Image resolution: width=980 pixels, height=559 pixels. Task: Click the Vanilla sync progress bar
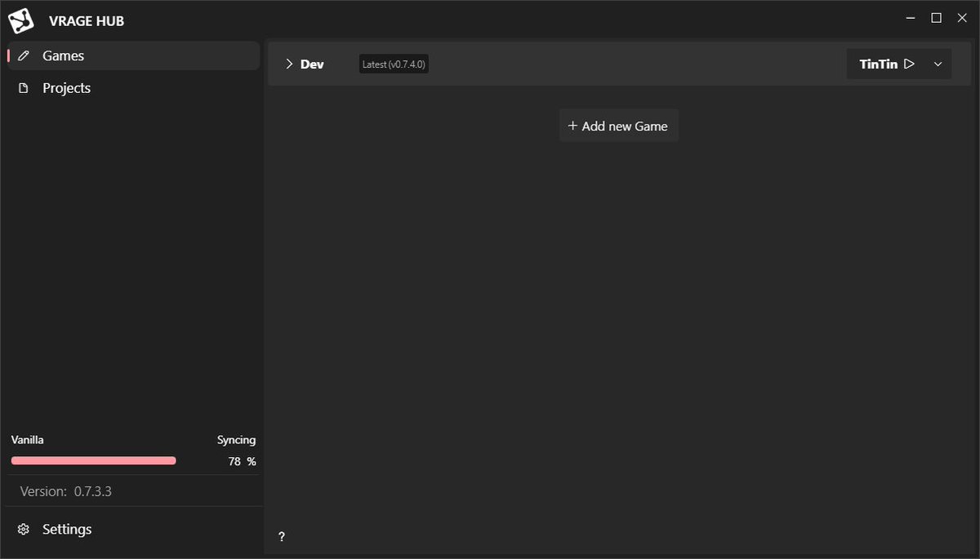(93, 461)
